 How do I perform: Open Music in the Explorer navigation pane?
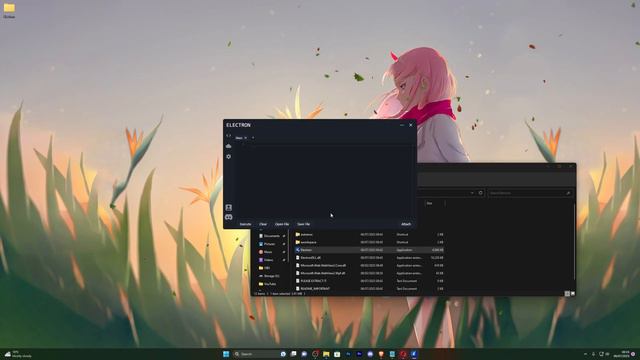[x=268, y=252]
